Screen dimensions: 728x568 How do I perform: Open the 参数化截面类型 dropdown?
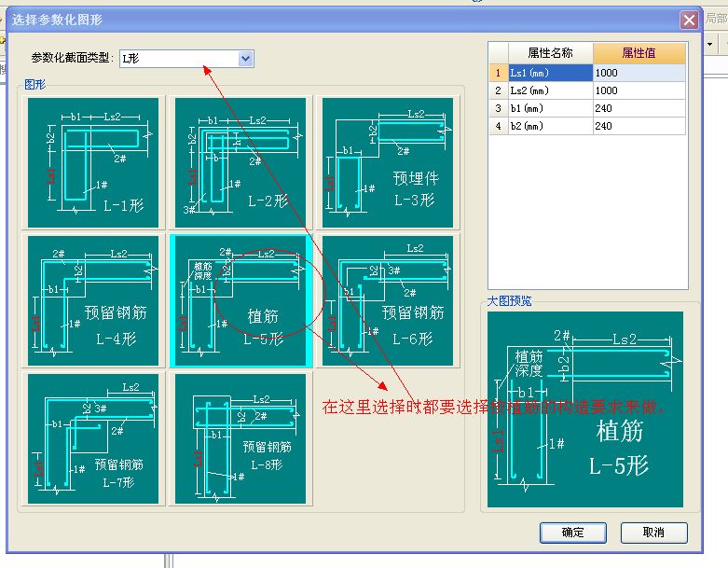coord(245,59)
